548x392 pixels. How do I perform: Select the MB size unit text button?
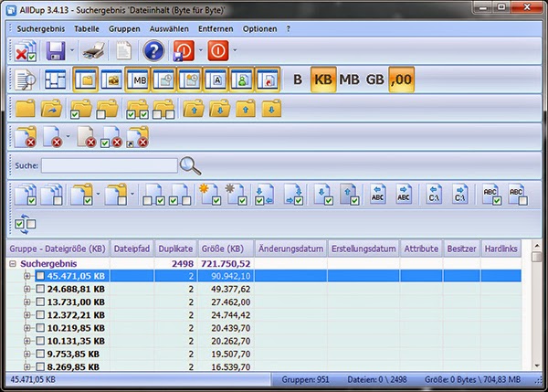349,79
